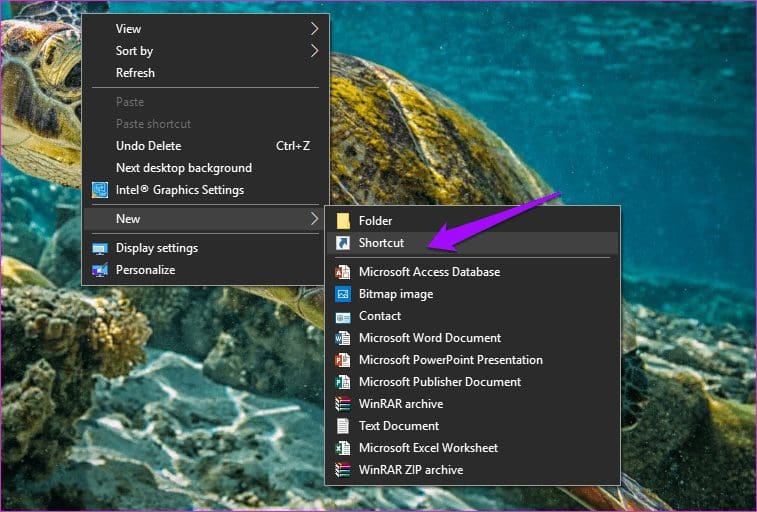The height and width of the screenshot is (512, 757).
Task: Open Intel Graphics Settings entry
Action: 206,190
